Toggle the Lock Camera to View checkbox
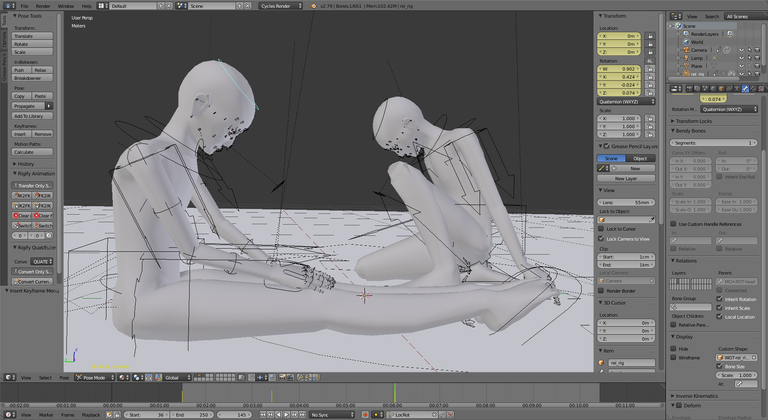The image size is (768, 420). (x=602, y=239)
